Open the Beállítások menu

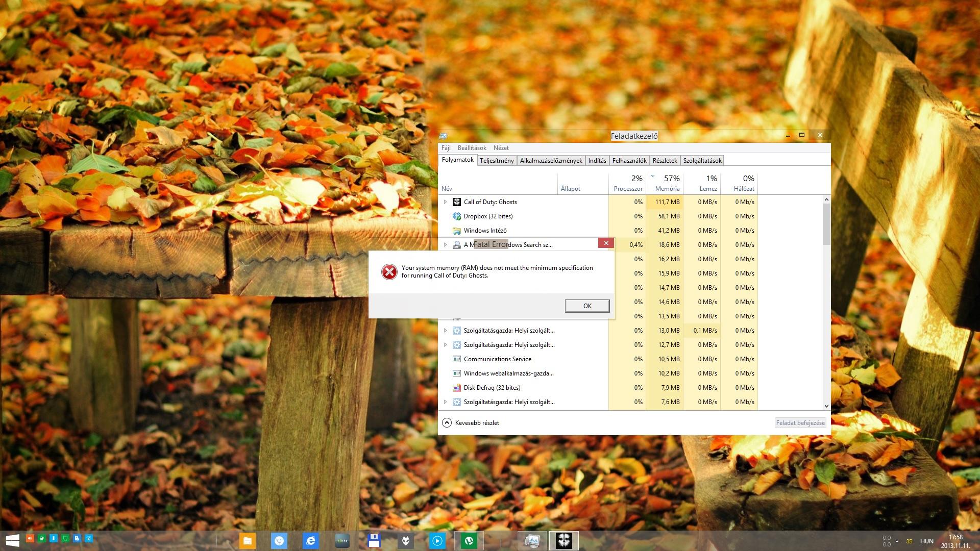click(x=472, y=148)
